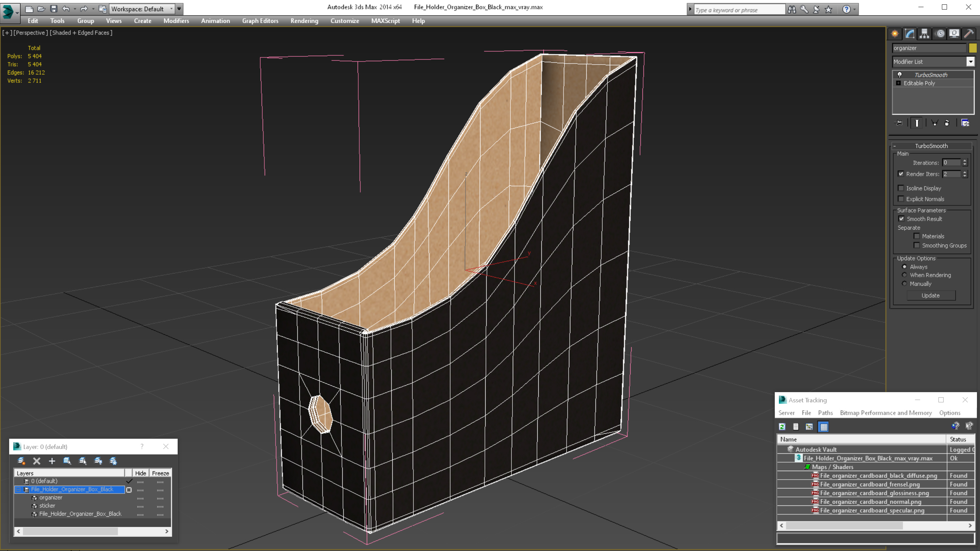Click Shaded + Edged Faces viewport label
The height and width of the screenshot is (551, 980).
coord(81,33)
